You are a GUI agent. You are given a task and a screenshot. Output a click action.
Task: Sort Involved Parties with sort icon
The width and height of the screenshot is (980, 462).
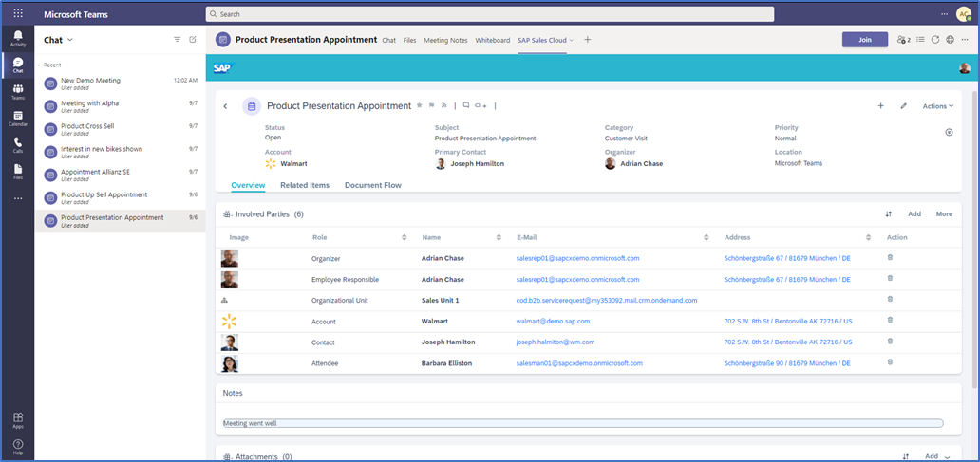pyautogui.click(x=888, y=214)
